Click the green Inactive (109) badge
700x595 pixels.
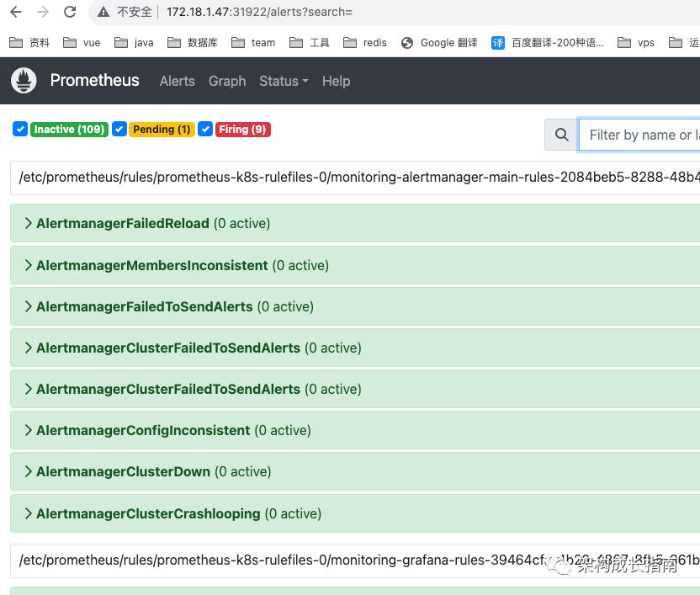click(69, 129)
